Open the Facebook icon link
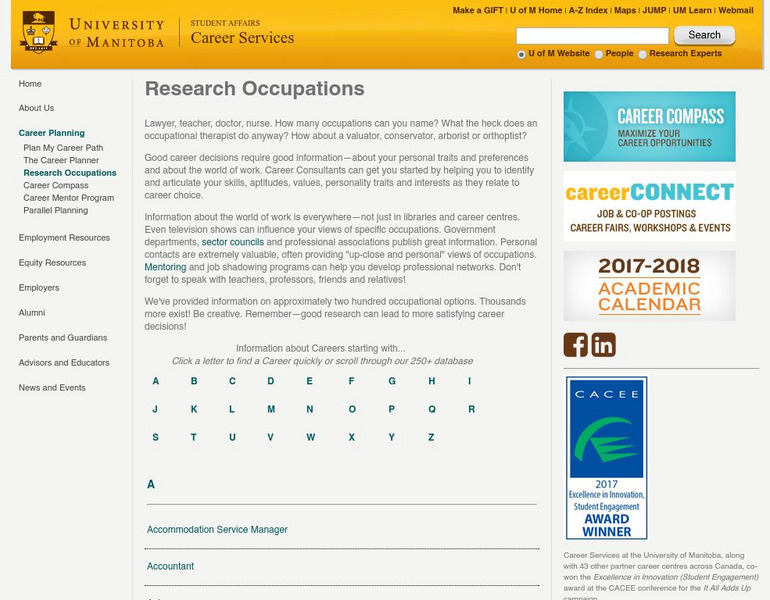770x600 pixels. coord(576,345)
